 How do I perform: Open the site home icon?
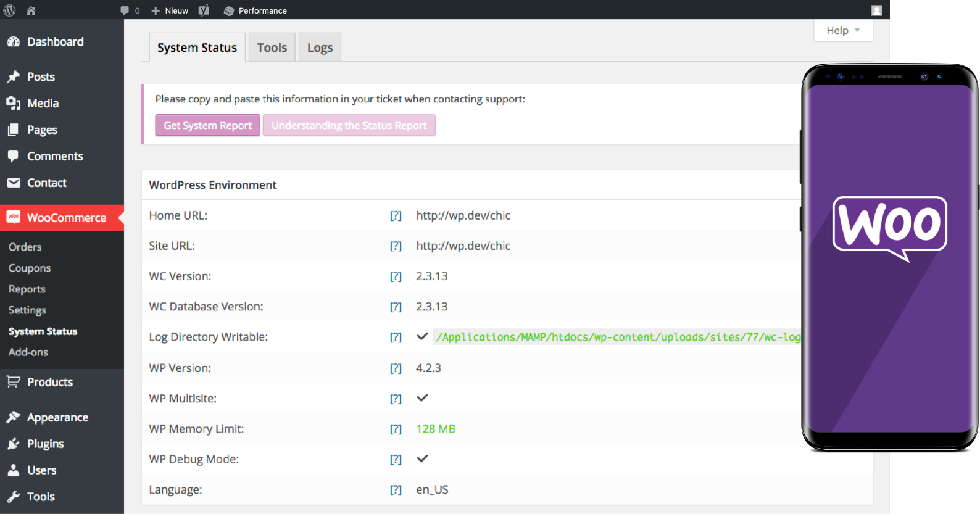[x=31, y=10]
